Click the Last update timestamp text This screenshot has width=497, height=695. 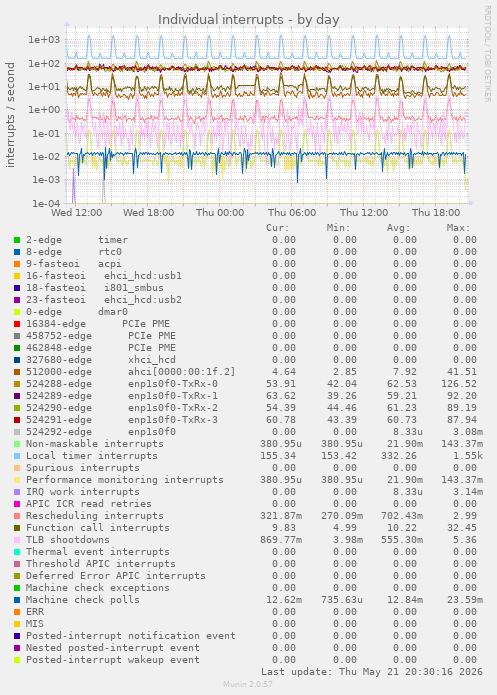tap(372, 672)
